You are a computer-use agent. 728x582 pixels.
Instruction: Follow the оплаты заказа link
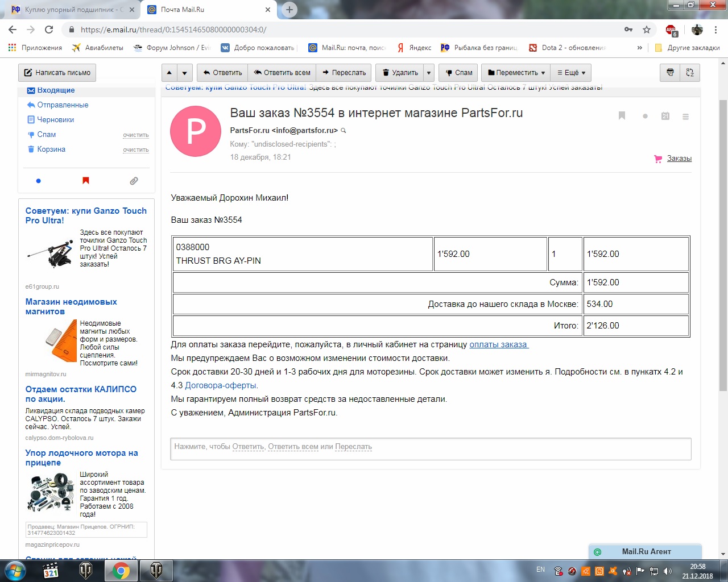[498, 344]
